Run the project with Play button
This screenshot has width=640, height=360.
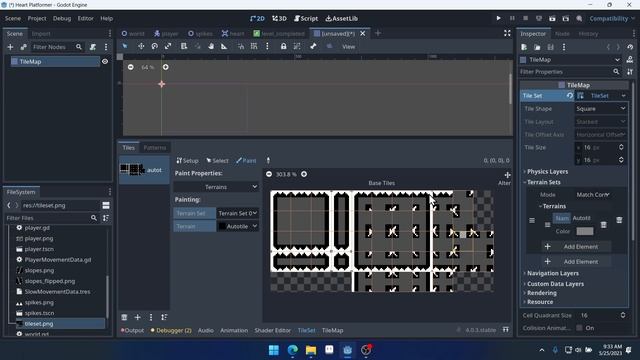point(498,18)
